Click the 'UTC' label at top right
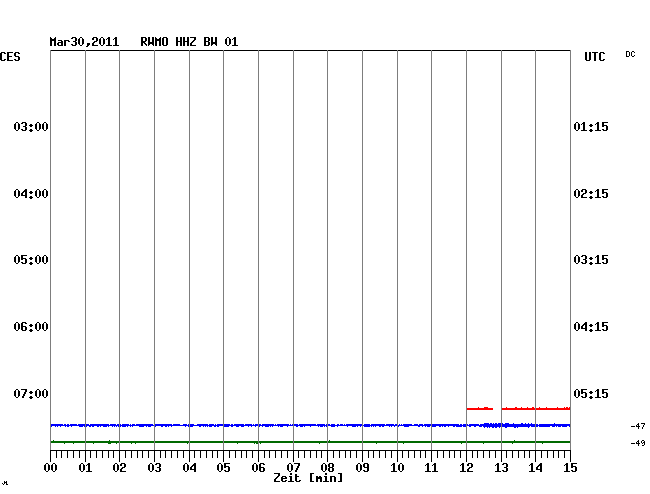 (594, 57)
